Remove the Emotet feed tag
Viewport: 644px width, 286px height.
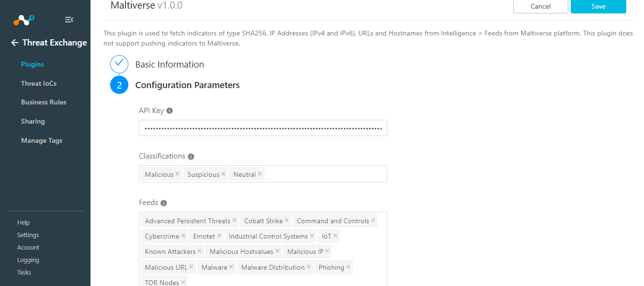[x=219, y=236]
